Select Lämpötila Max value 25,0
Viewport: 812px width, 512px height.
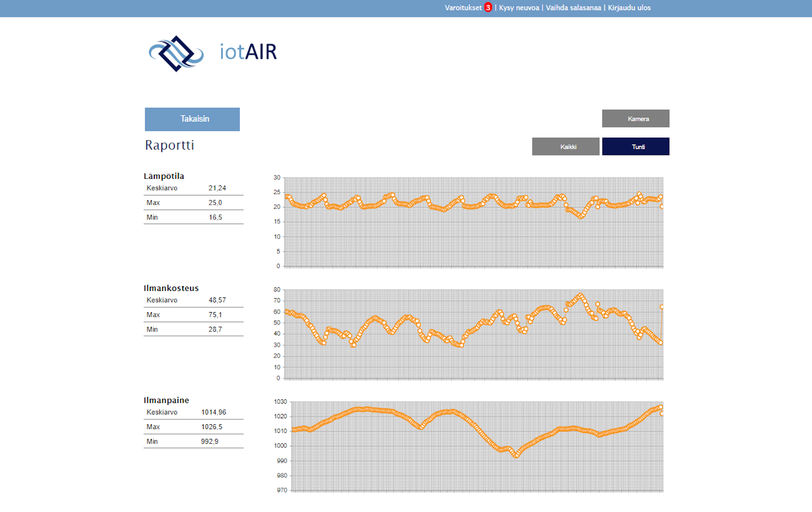click(215, 203)
